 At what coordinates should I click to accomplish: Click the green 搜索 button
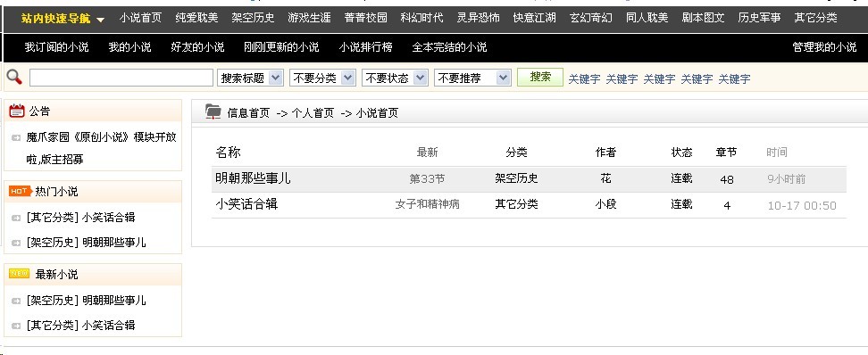click(x=540, y=77)
